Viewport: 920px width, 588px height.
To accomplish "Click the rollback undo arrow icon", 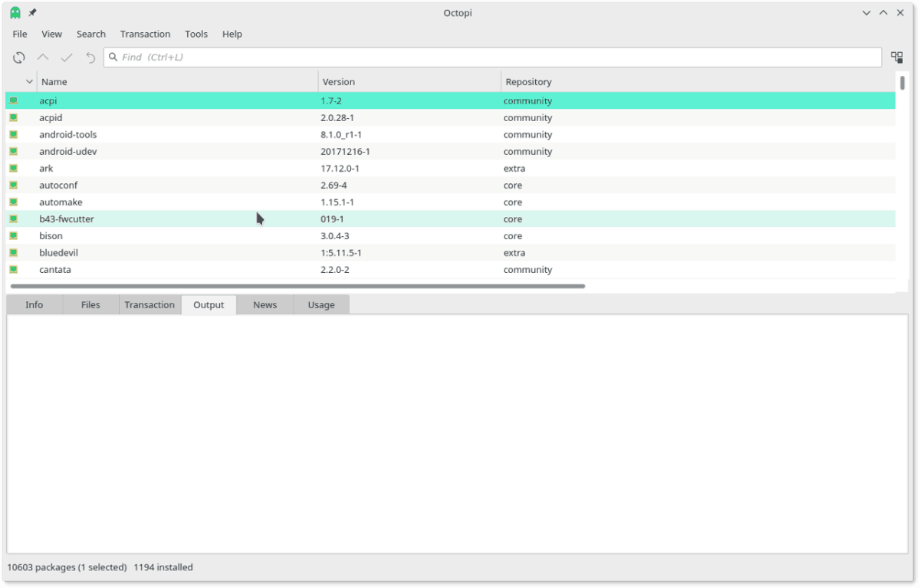I will click(90, 57).
